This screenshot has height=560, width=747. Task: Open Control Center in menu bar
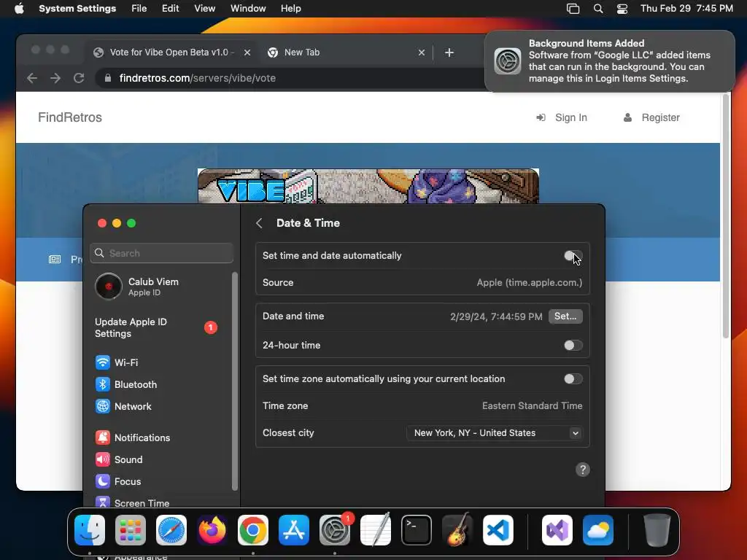coord(622,9)
